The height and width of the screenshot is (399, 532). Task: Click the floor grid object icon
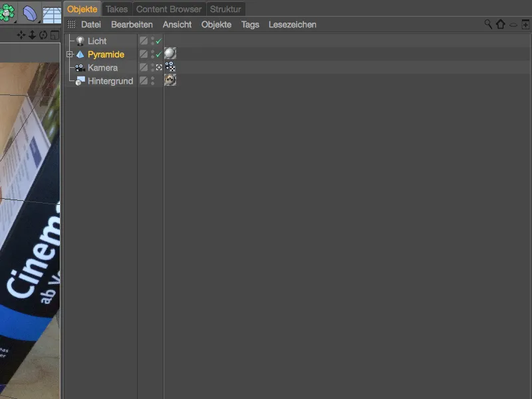(52, 15)
